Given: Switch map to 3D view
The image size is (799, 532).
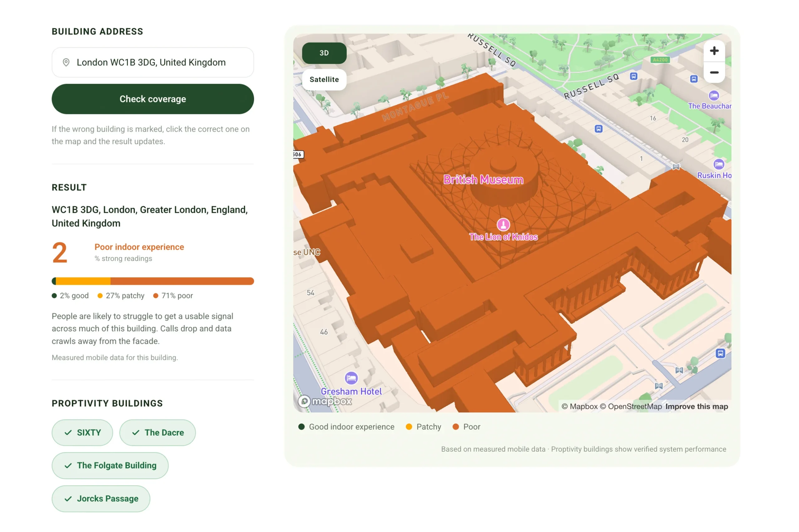Looking at the screenshot, I should click(x=324, y=53).
